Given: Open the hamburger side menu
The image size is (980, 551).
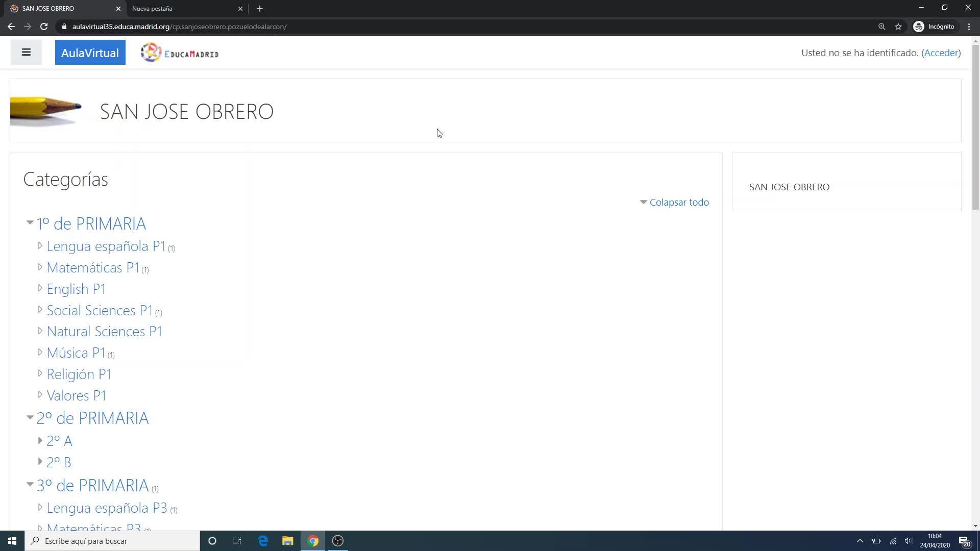Looking at the screenshot, I should pos(26,53).
